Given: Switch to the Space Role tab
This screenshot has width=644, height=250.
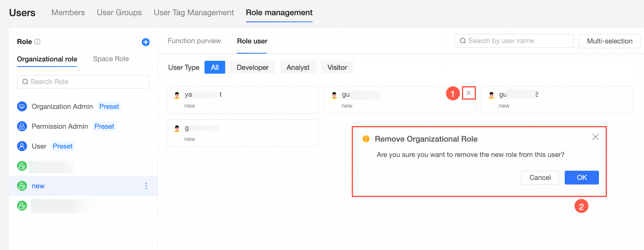Looking at the screenshot, I should pyautogui.click(x=111, y=59).
